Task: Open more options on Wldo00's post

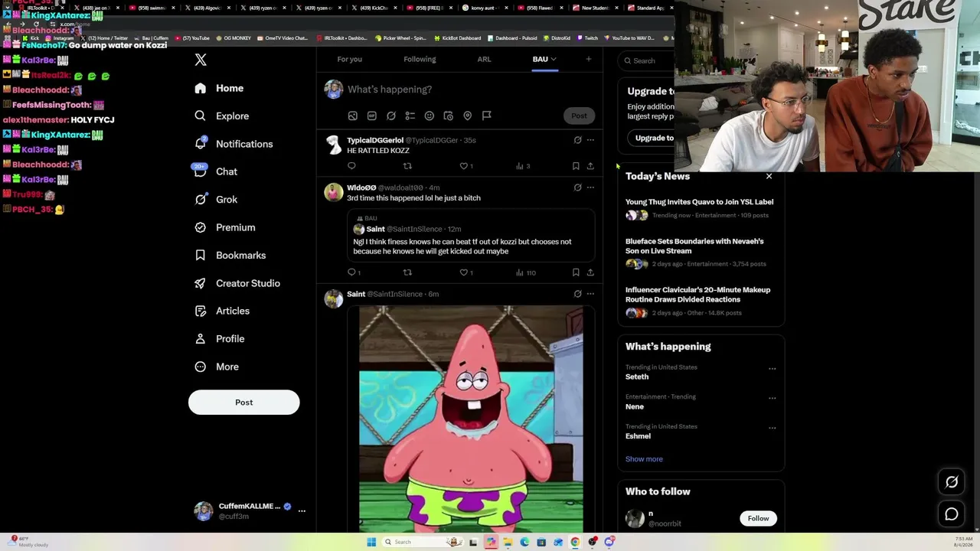Action: pyautogui.click(x=590, y=187)
